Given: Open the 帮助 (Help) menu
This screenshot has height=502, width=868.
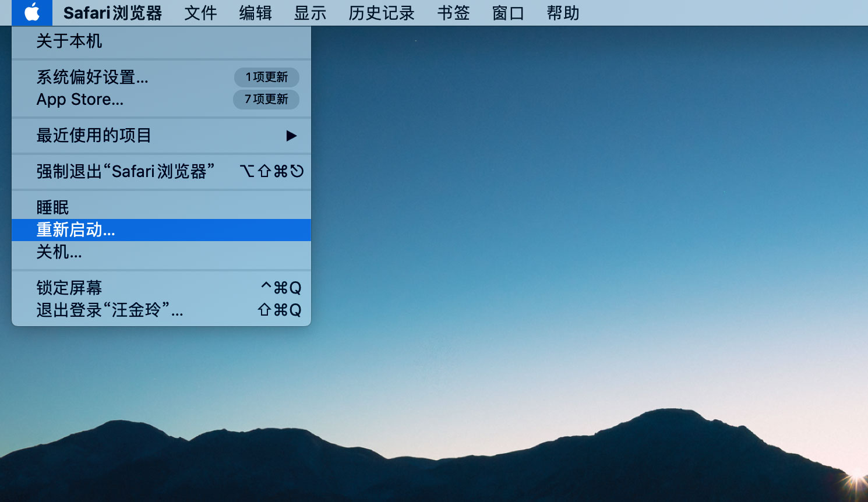Looking at the screenshot, I should tap(562, 13).
